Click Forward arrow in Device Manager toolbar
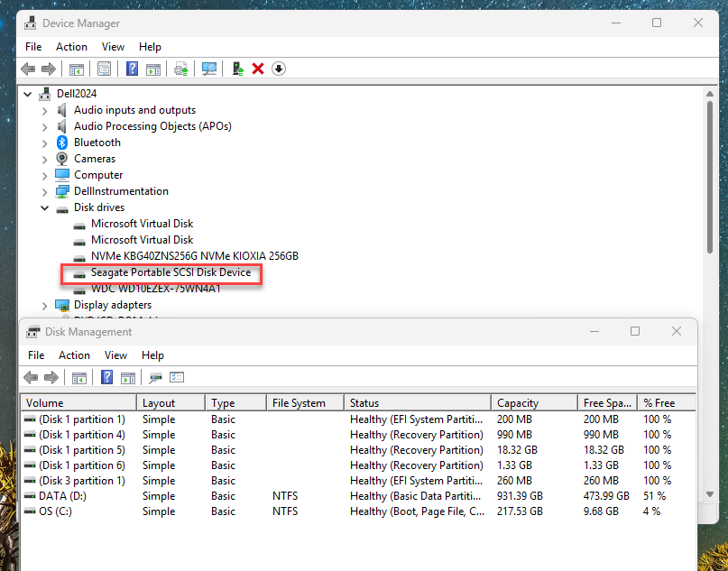 [x=49, y=69]
